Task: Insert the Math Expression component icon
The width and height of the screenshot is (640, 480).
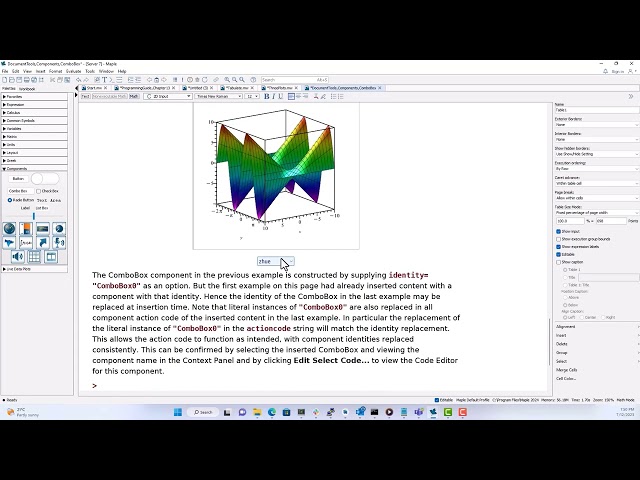Action: click(26, 242)
